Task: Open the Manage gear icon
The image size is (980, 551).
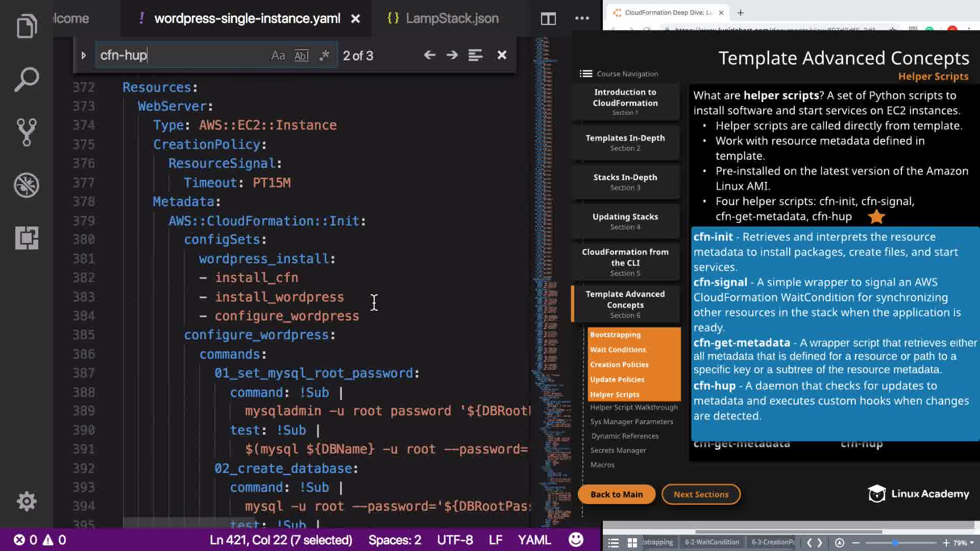Action: point(27,502)
